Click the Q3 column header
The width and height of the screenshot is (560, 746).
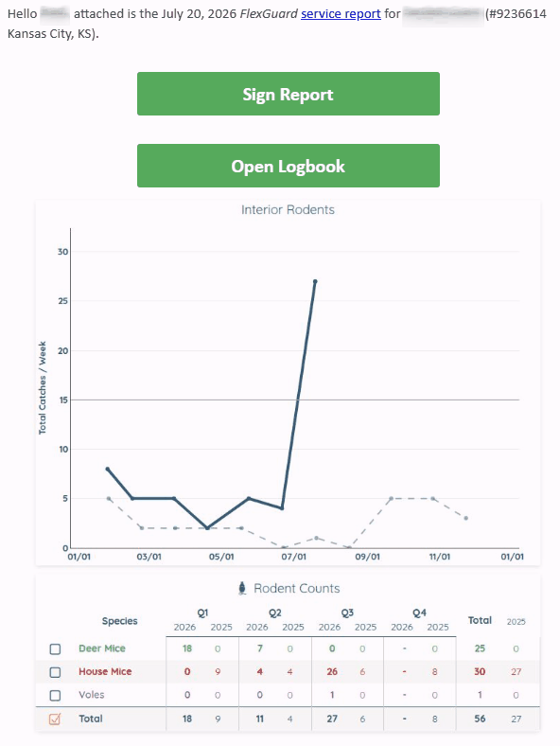[347, 613]
